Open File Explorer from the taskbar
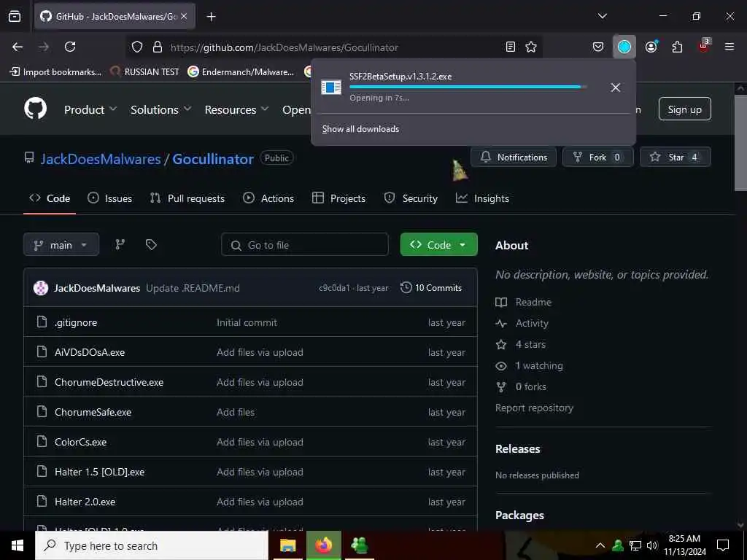747x560 pixels. pos(287,545)
